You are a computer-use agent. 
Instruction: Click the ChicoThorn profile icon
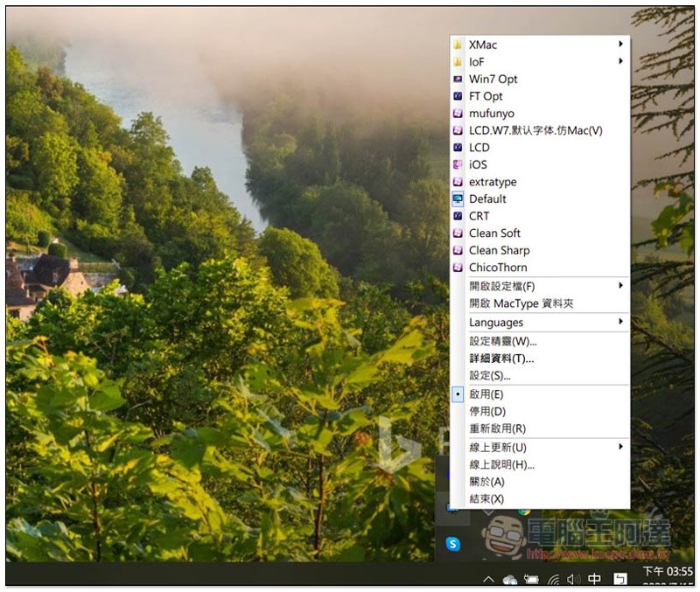(458, 268)
